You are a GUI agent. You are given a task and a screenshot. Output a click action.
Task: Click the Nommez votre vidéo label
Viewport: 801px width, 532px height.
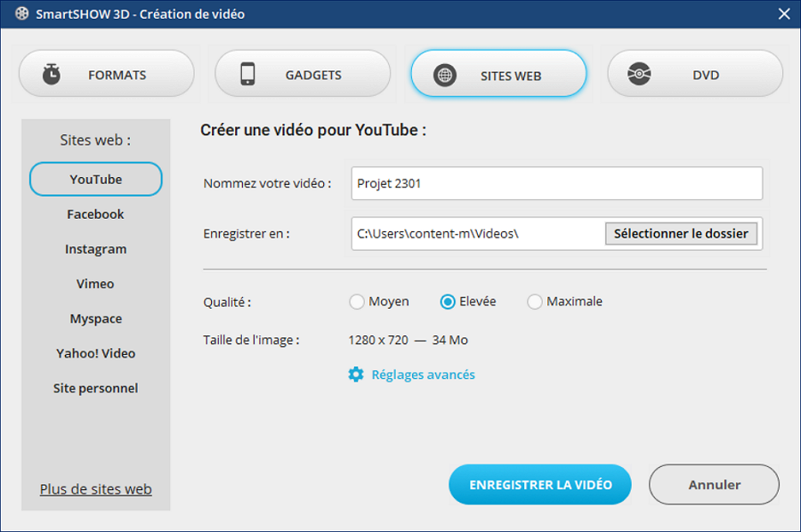tap(267, 183)
